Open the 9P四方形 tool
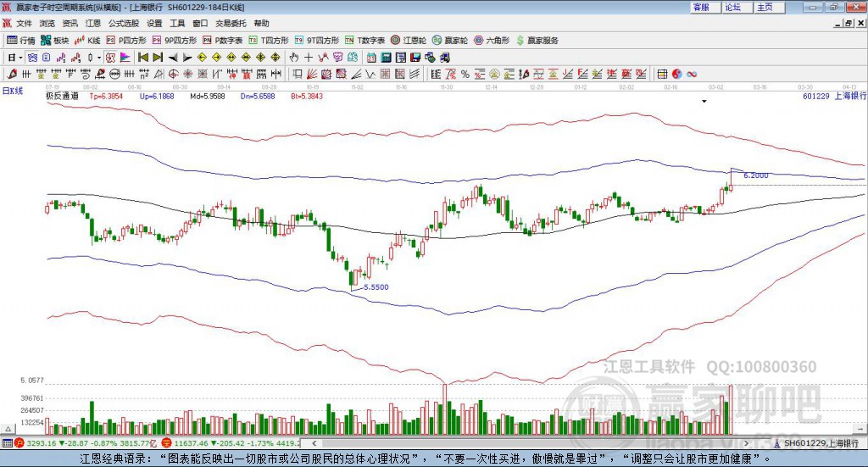This screenshot has height=467, width=868. coord(175,41)
